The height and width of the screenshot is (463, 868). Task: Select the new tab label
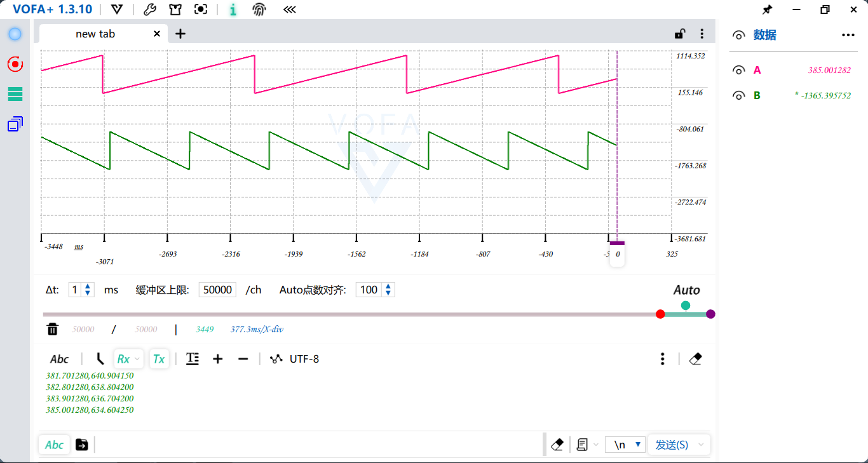95,34
